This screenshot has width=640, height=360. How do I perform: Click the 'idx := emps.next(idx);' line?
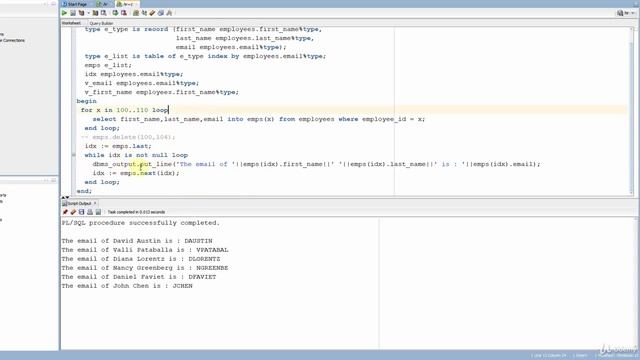[136, 173]
